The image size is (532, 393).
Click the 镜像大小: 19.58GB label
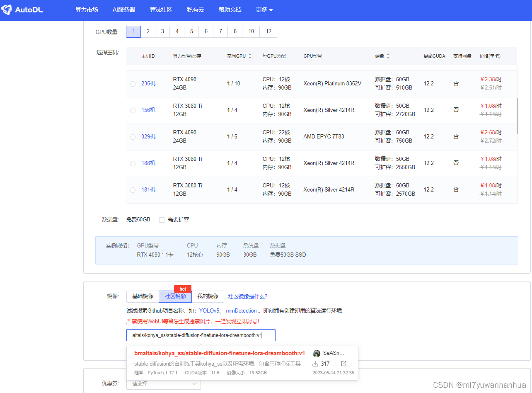coord(247,373)
